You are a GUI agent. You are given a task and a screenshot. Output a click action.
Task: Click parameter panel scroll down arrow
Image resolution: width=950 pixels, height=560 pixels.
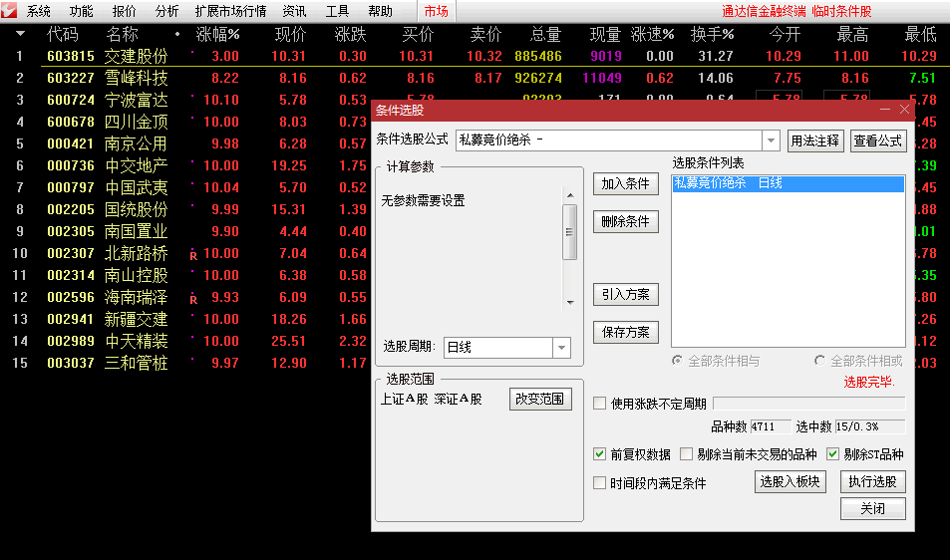(x=570, y=302)
